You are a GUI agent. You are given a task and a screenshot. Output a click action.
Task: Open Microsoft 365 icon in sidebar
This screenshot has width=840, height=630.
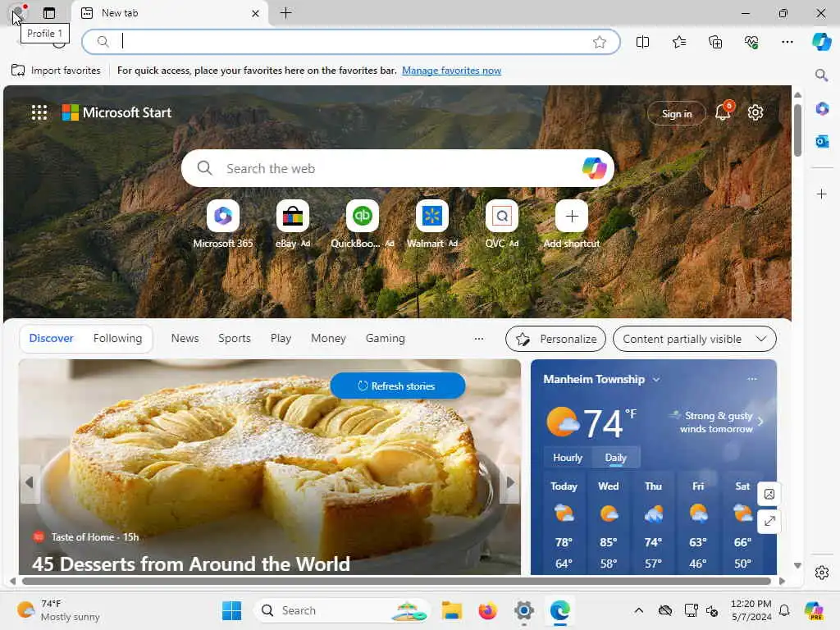pos(822,109)
